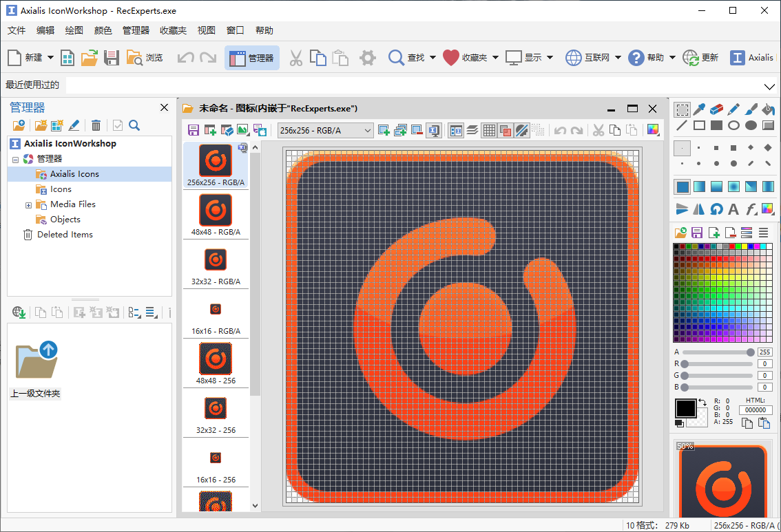Click the rotate image tool icon

pyautogui.click(x=716, y=209)
